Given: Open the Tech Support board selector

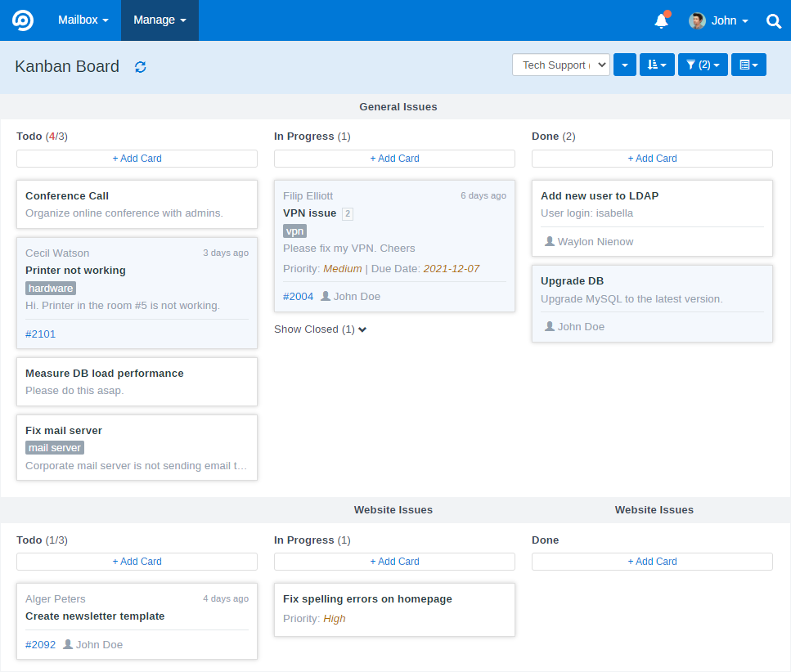Looking at the screenshot, I should 560,64.
